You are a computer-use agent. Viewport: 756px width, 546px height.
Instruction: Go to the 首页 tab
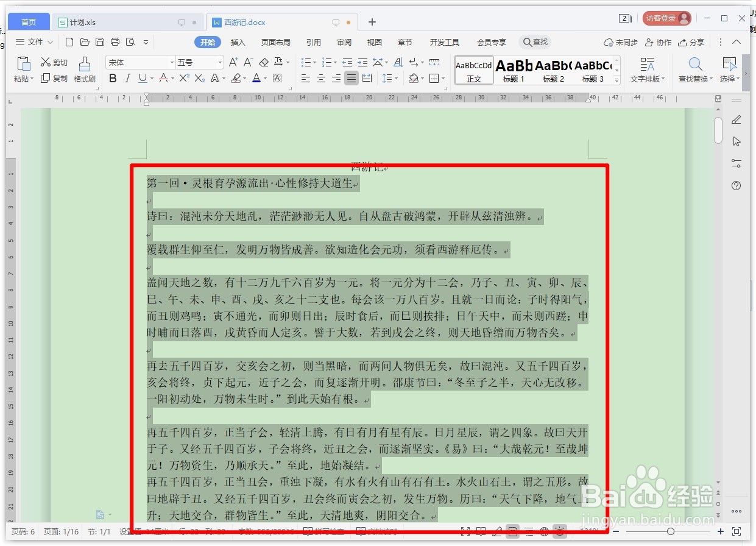point(29,22)
